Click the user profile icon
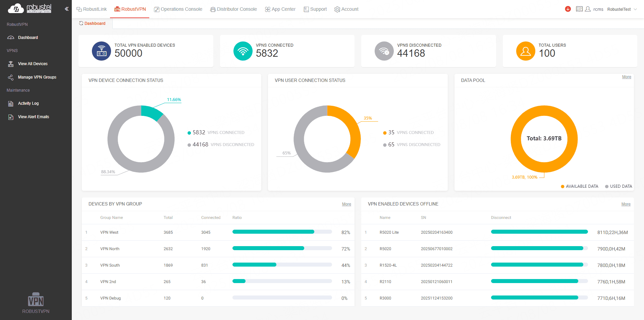The height and width of the screenshot is (320, 644). click(588, 9)
